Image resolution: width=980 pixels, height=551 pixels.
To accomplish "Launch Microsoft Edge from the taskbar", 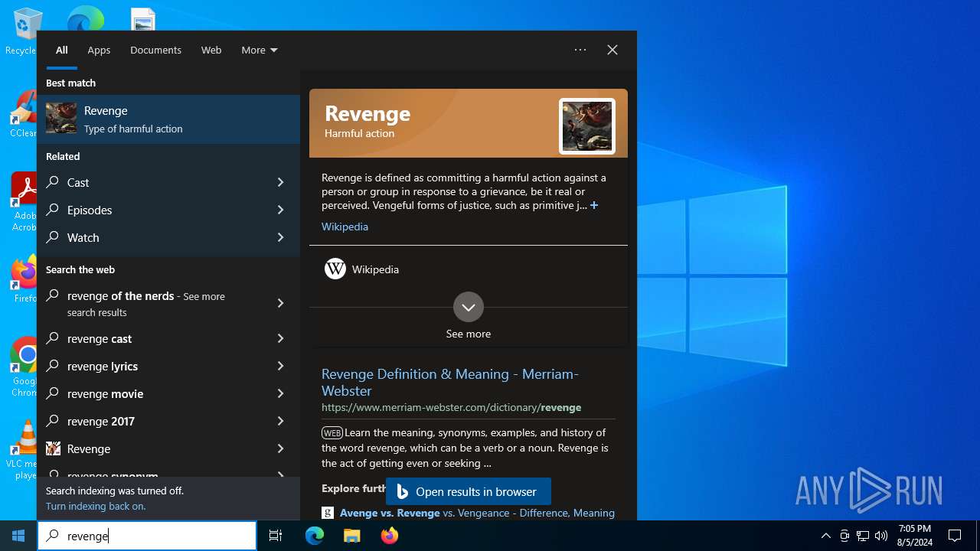I will [315, 536].
